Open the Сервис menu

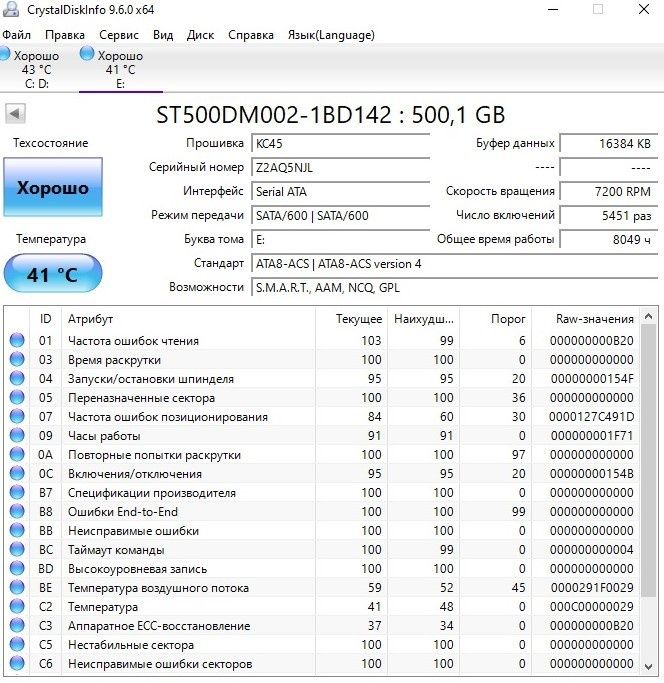119,35
